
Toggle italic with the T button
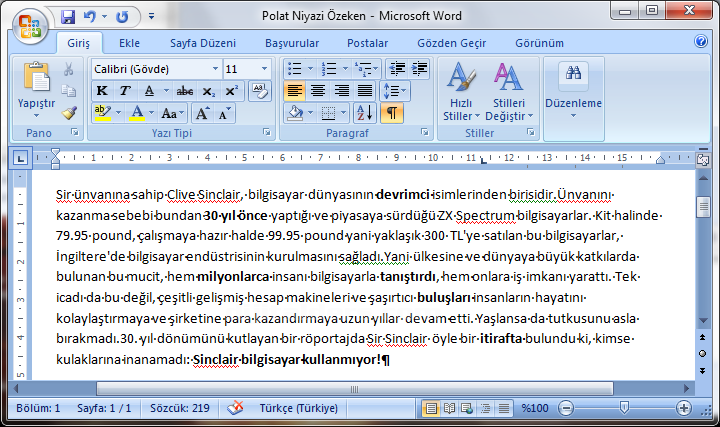tap(124, 91)
